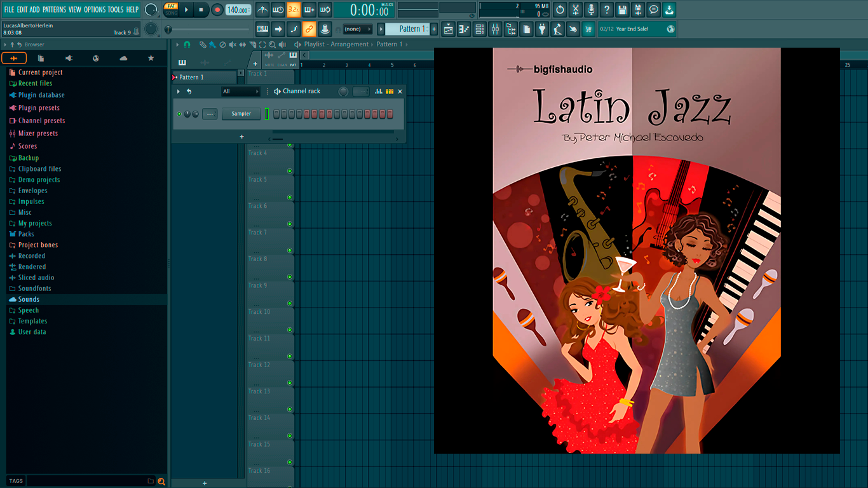This screenshot has height=488, width=868.
Task: Open the PATTERNS menu
Action: click(x=54, y=10)
